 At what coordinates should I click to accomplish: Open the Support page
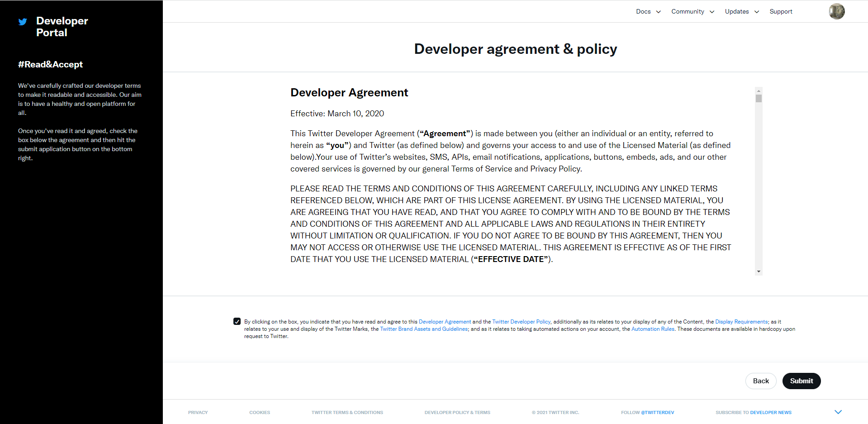pyautogui.click(x=781, y=11)
